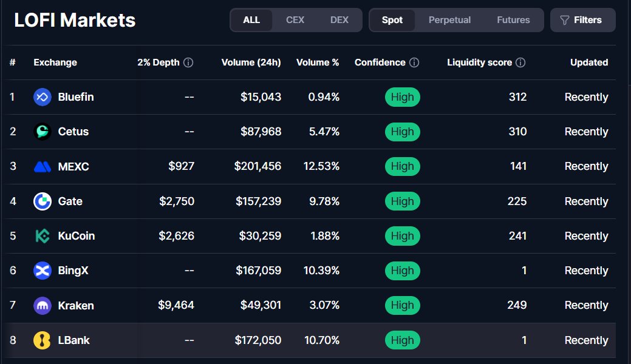Click the $49,301 volume in Kraken row
Viewport: 631px width, 364px height.
(261, 305)
